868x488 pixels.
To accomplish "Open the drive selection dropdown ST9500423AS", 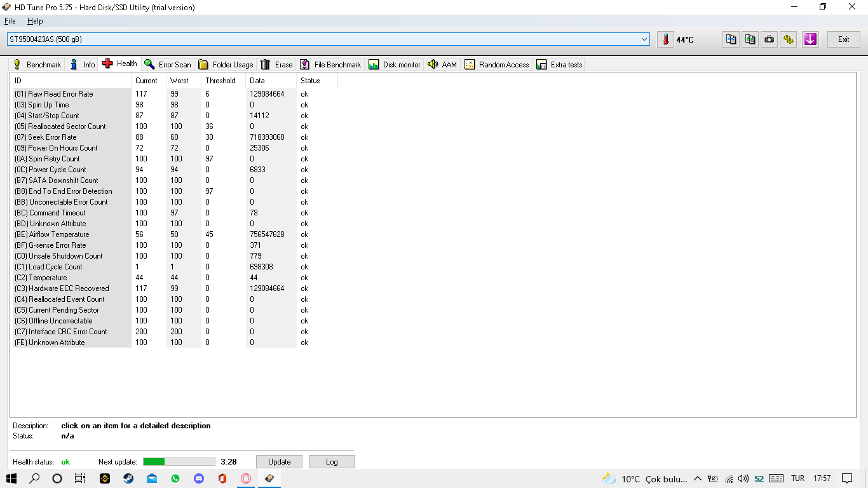I will [x=329, y=39].
